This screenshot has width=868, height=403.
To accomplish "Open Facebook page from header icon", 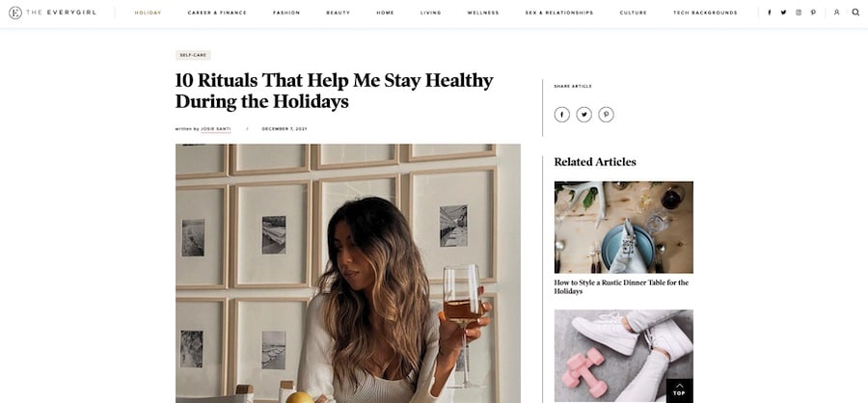I will tap(769, 13).
